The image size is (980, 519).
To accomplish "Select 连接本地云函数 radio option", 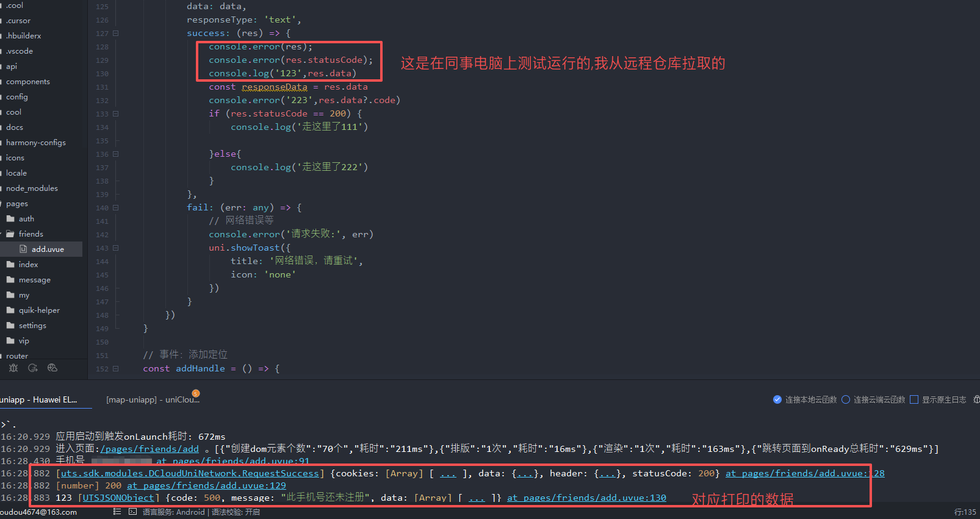I will coord(777,399).
